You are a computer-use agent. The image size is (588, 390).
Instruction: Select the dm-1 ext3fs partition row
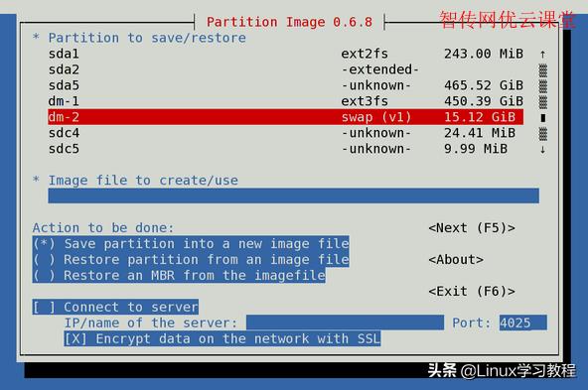point(286,101)
